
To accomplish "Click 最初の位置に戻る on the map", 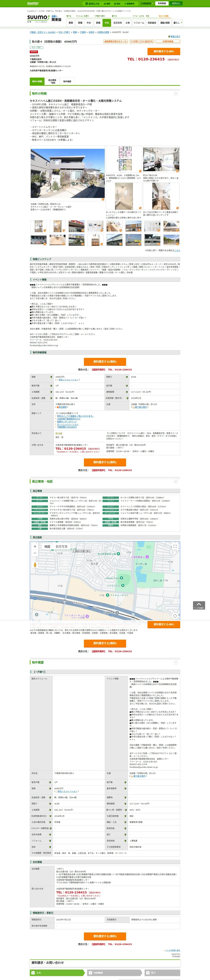I will (82, 551).
